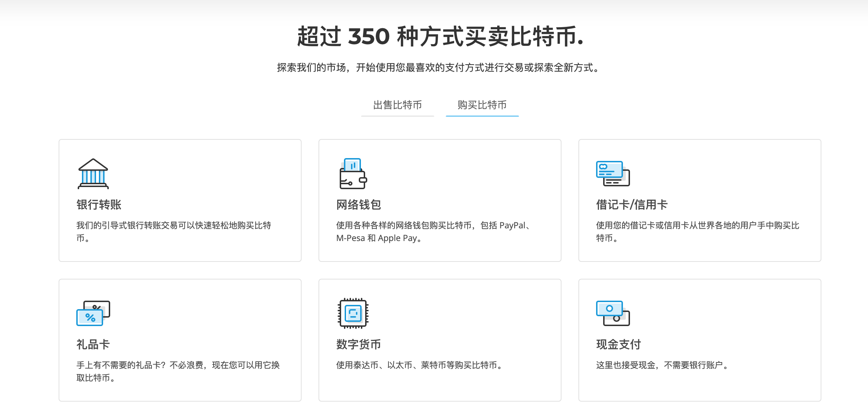Open the 银行转账 payment card
The width and height of the screenshot is (868, 403).
(180, 201)
